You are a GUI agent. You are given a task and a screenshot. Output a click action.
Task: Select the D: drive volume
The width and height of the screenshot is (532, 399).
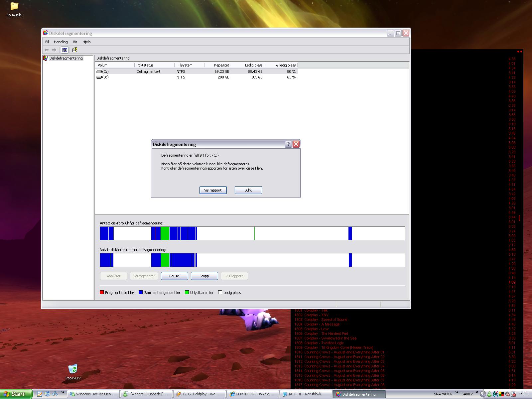(x=105, y=77)
